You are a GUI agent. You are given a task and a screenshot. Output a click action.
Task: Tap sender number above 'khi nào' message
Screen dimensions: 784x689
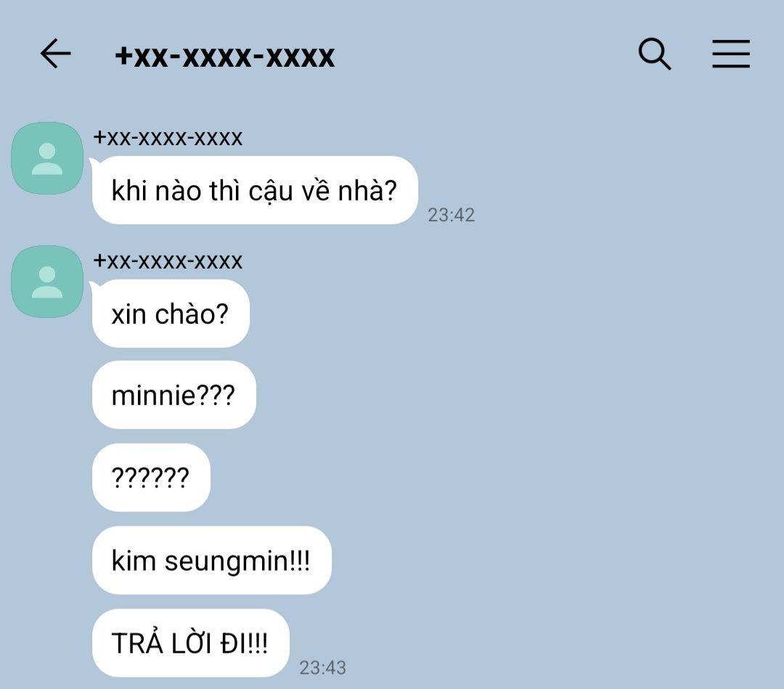[168, 137]
